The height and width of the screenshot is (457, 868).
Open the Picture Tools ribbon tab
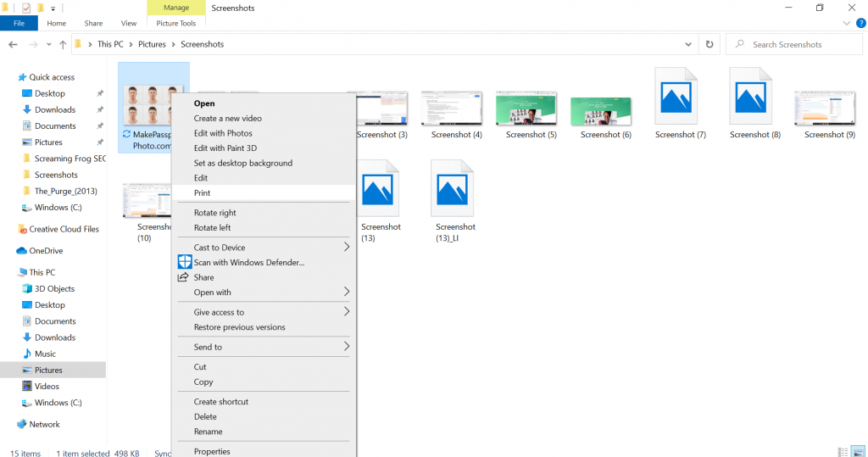pyautogui.click(x=176, y=23)
